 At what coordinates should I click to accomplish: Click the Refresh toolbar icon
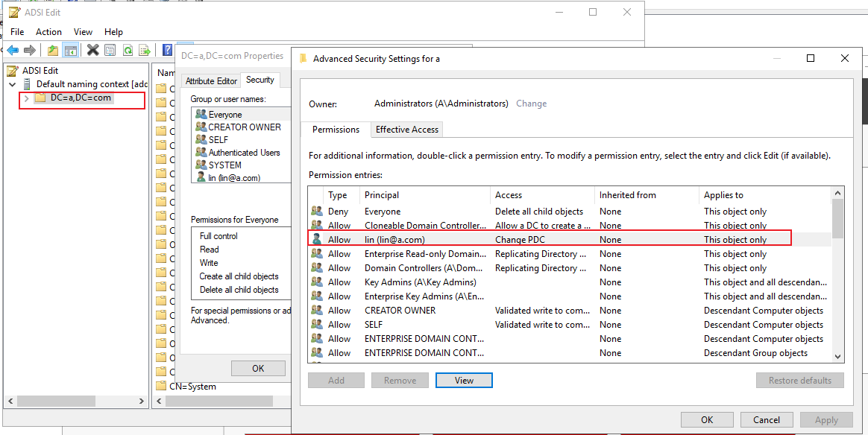point(128,49)
